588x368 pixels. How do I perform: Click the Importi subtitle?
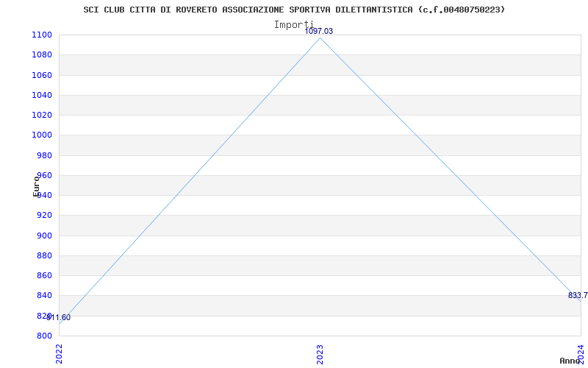(x=293, y=25)
